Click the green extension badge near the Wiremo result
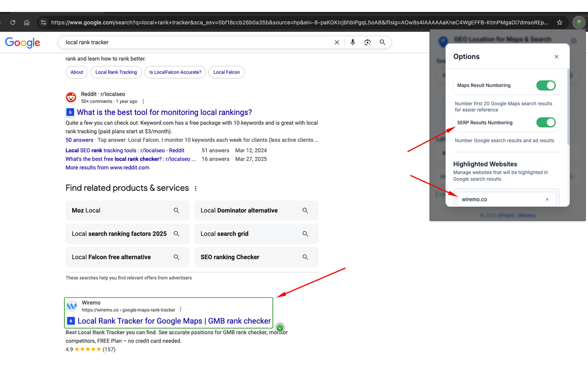 pos(280,328)
